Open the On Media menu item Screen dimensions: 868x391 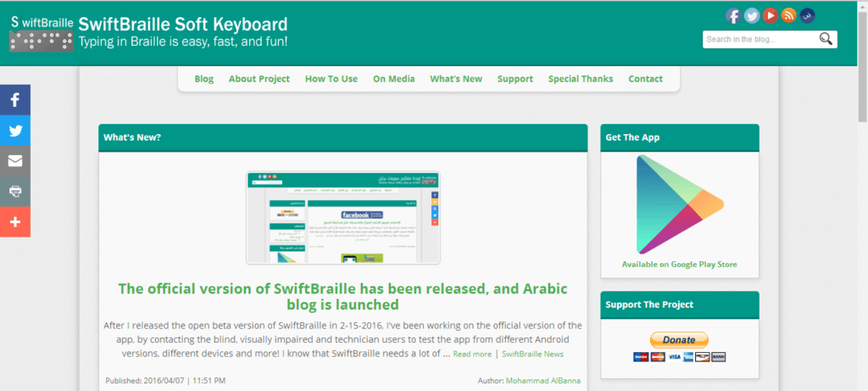click(393, 79)
